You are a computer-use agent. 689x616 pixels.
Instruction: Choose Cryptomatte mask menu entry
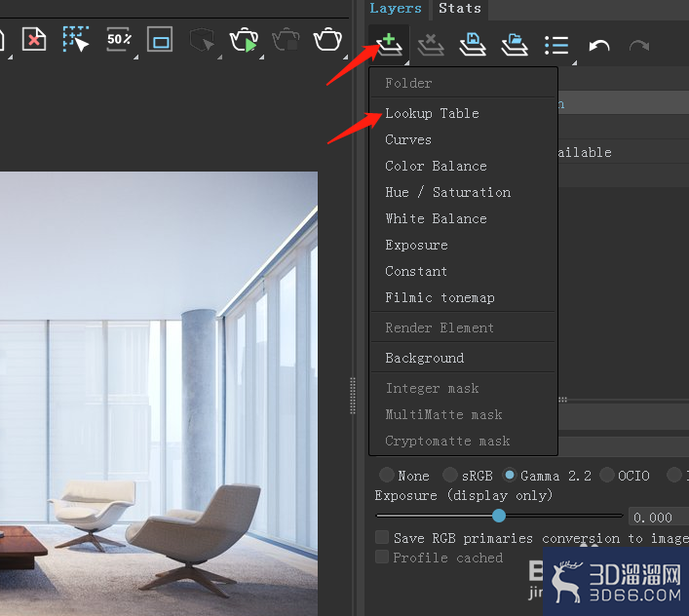pyautogui.click(x=464, y=442)
